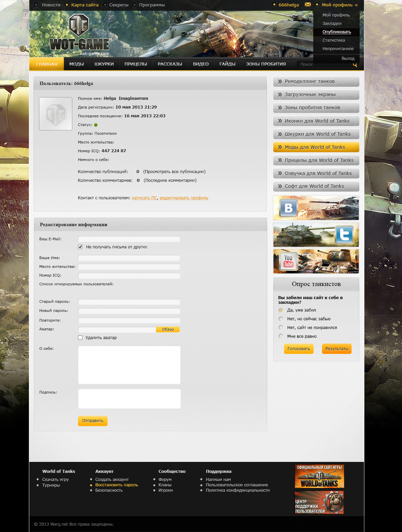The height and width of the screenshot is (532, 402).
Task: Open the Карта сайта top link
Action: [x=85, y=5]
